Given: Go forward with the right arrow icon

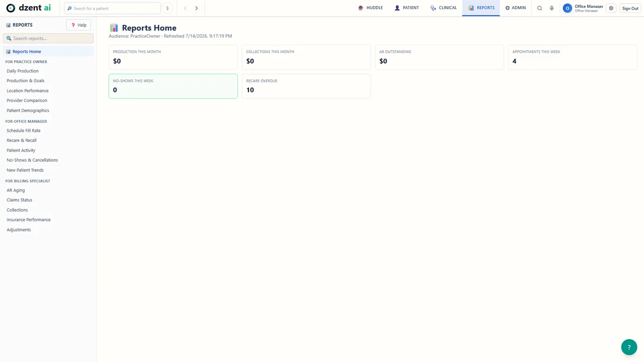Looking at the screenshot, I should (196, 8).
